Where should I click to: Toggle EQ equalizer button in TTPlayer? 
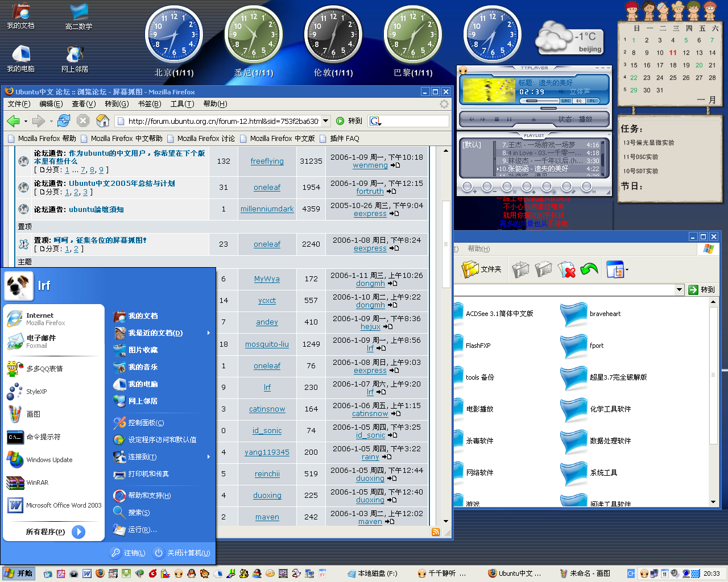tap(579, 101)
